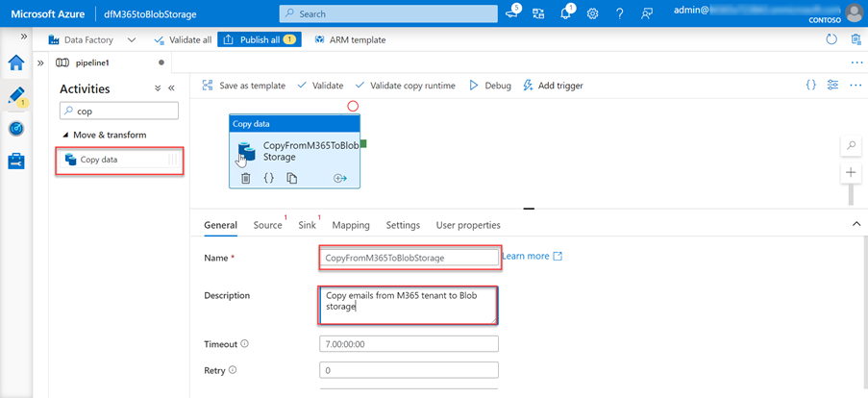View activity code via braces icon on node

click(268, 178)
